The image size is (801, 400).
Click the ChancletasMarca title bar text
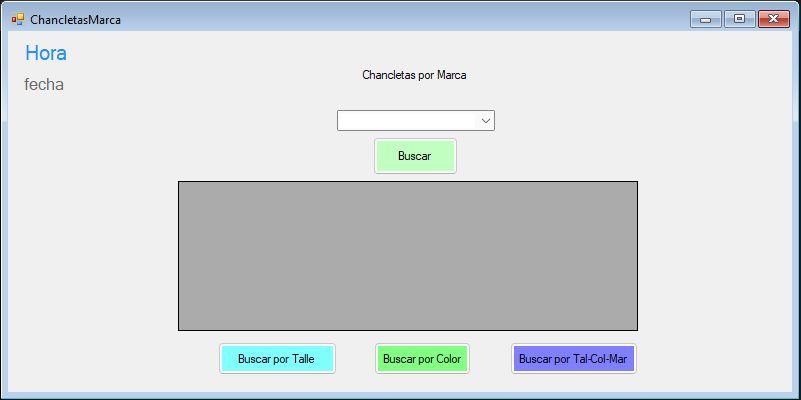pos(76,20)
